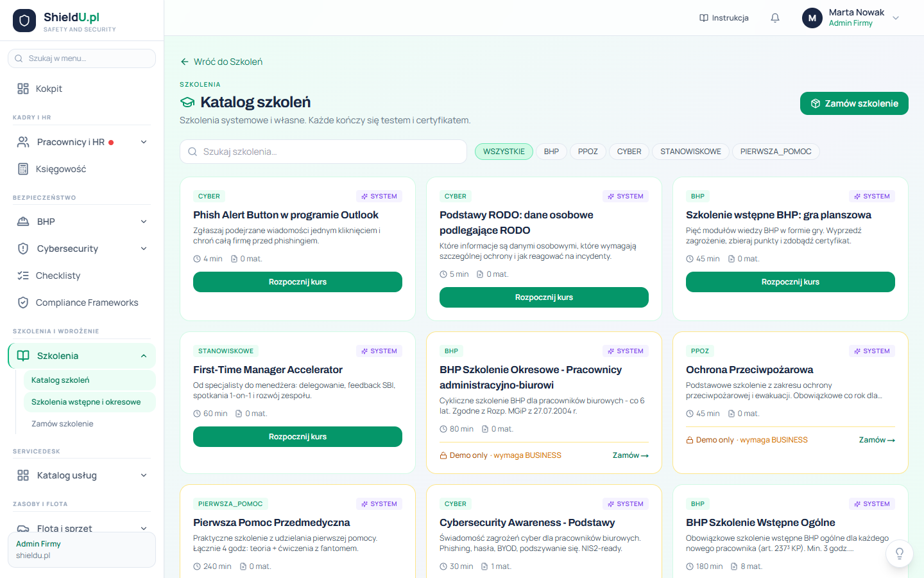Viewport: 924px width, 578px height.
Task: Click the Zamów szkolenie button
Action: click(854, 103)
